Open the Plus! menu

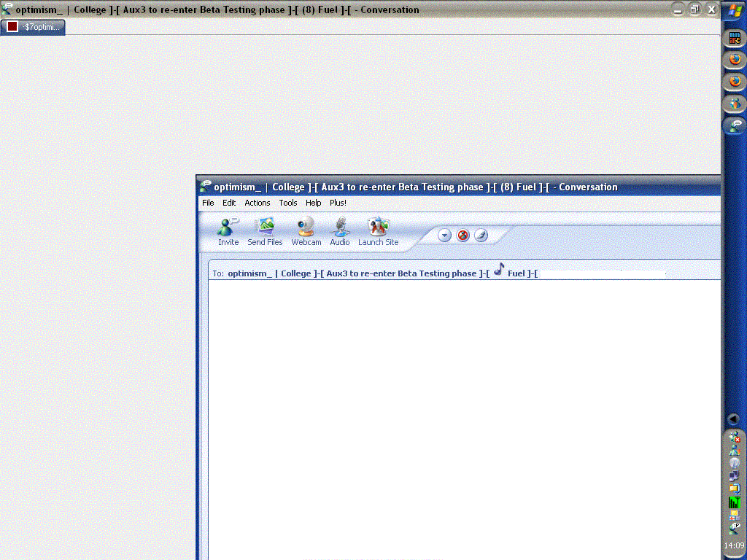coord(338,203)
